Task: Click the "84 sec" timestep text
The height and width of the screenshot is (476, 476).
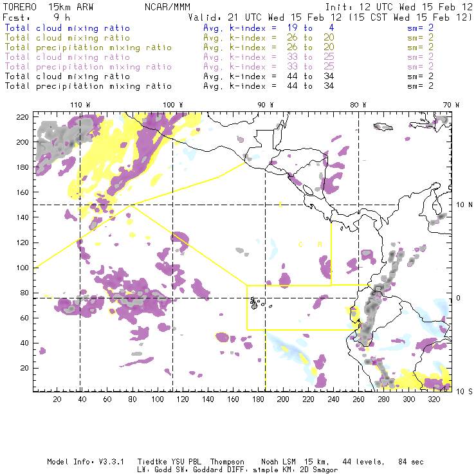Action: (x=411, y=462)
